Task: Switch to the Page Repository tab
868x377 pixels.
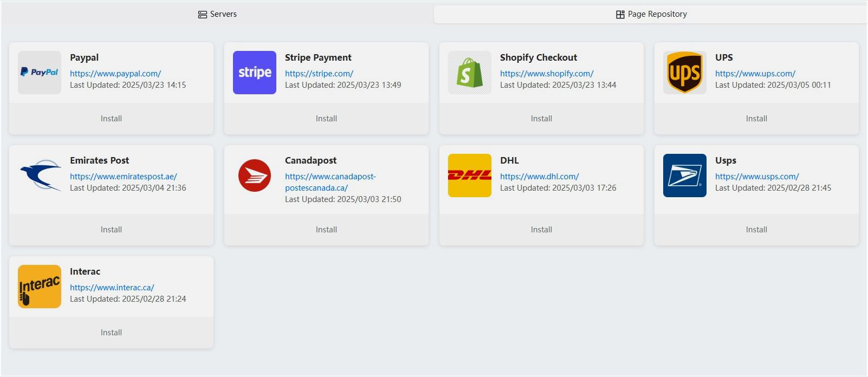Action: coord(650,15)
